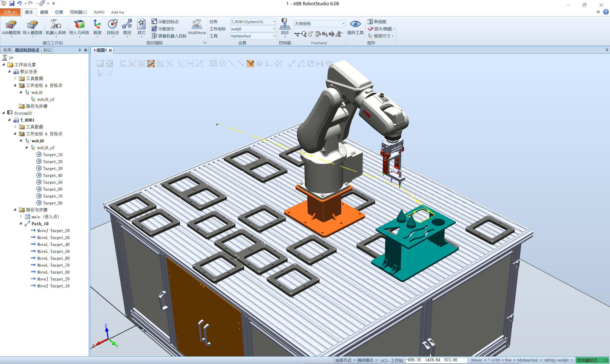Open the 文件 (F) file menu
The image size is (610, 364).
10,12
